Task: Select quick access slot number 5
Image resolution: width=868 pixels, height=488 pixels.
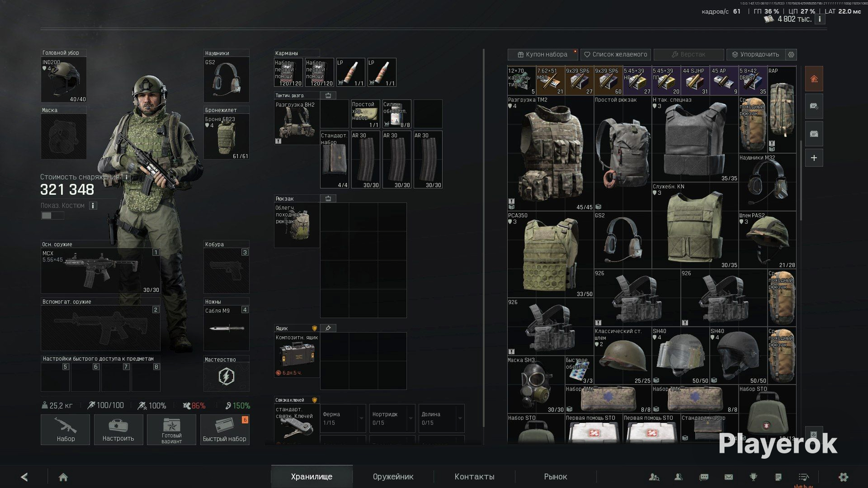Action: [x=55, y=377]
